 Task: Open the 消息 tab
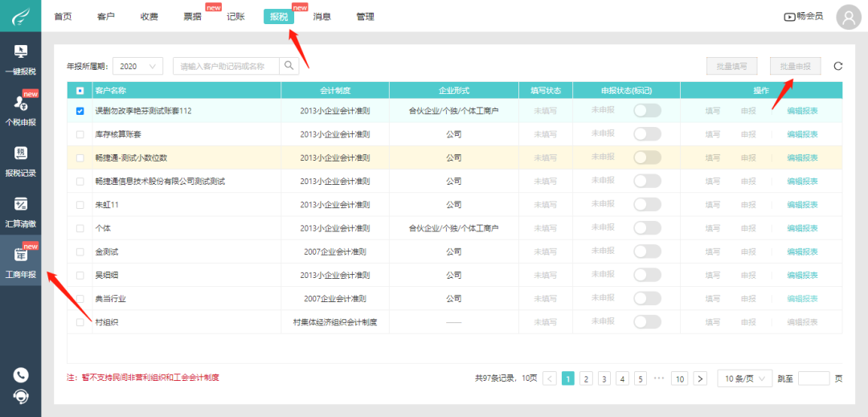322,17
